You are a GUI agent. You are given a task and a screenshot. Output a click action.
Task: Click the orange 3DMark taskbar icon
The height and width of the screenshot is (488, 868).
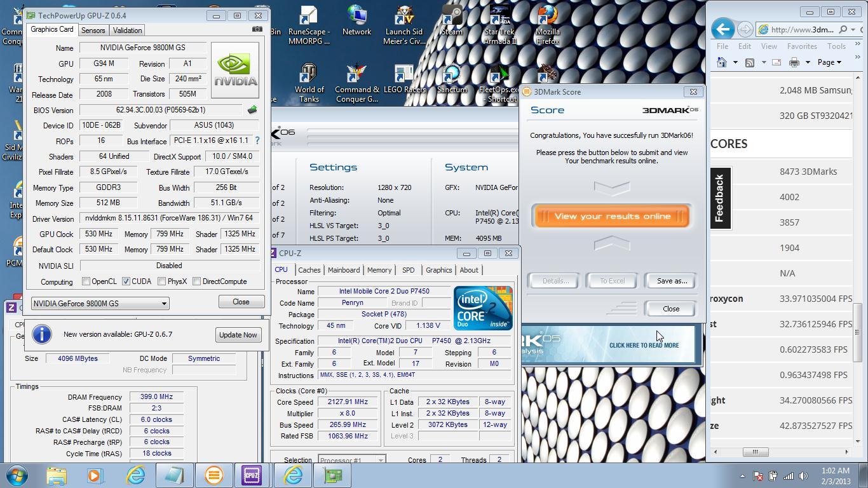214,475
